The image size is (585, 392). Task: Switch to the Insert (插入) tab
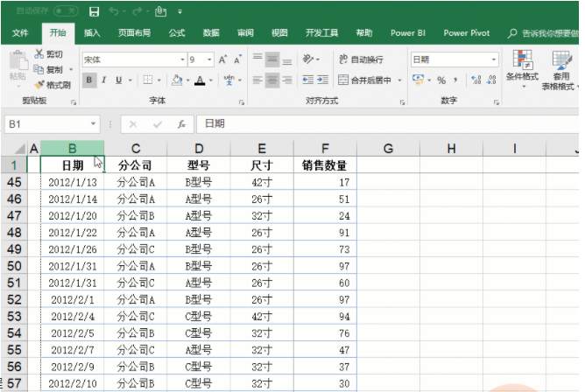tap(92, 33)
